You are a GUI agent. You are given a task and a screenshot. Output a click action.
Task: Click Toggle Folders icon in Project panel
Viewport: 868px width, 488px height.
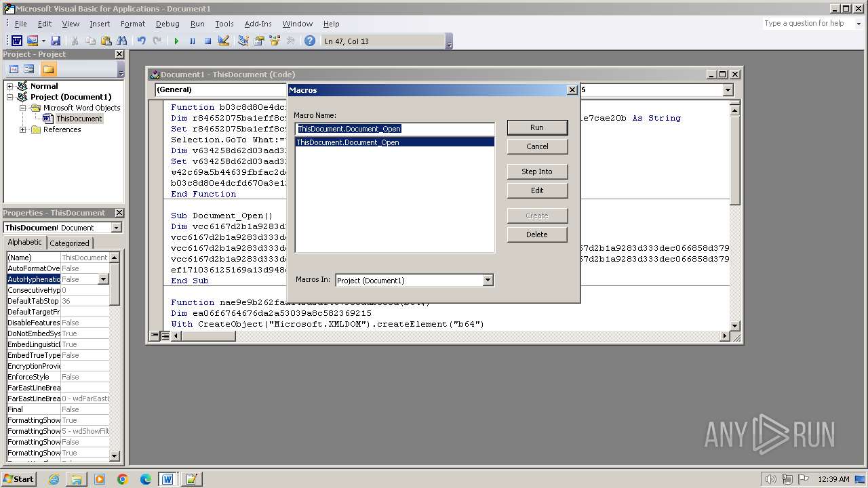point(48,69)
